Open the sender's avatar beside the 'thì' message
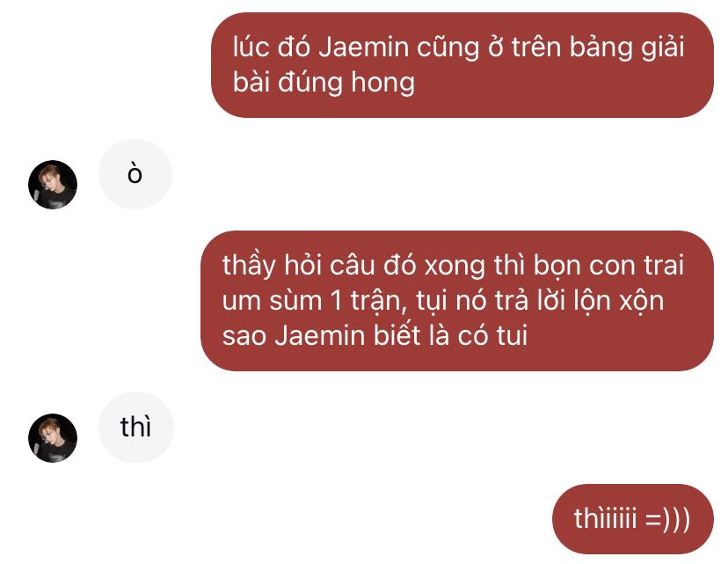Viewport: 728px width, 564px height. (x=53, y=437)
